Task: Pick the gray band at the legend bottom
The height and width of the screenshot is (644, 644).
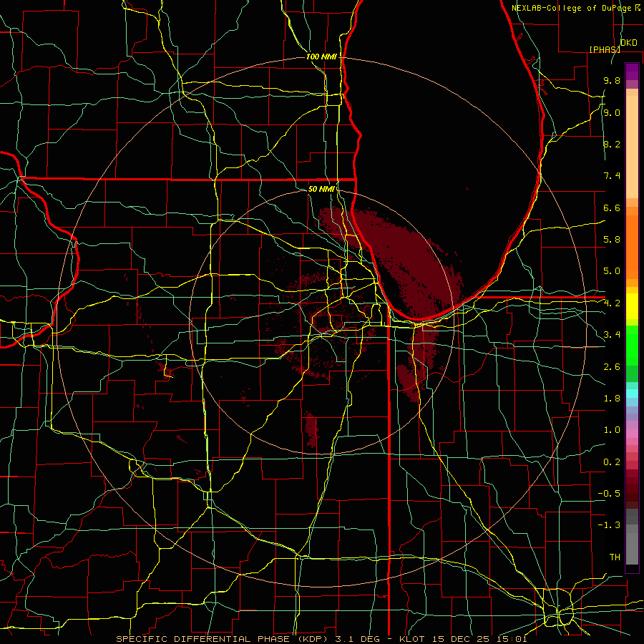Action: 632,548
